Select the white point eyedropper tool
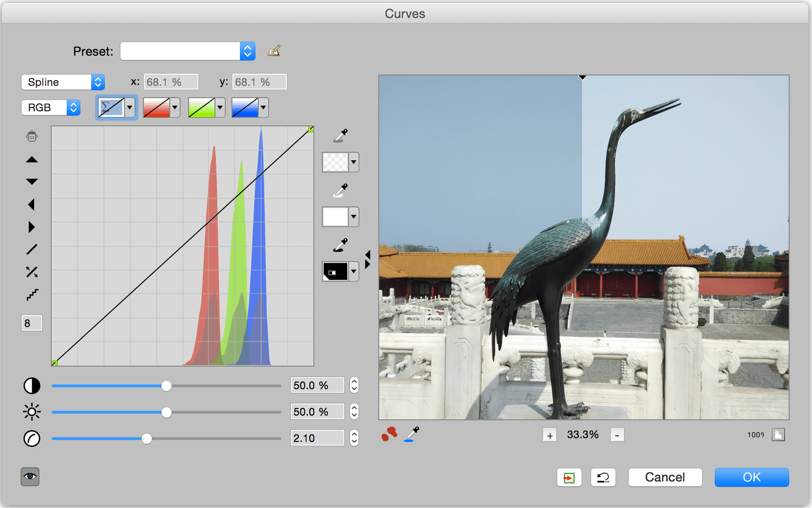Screen dimensions: 812x508 (340, 190)
